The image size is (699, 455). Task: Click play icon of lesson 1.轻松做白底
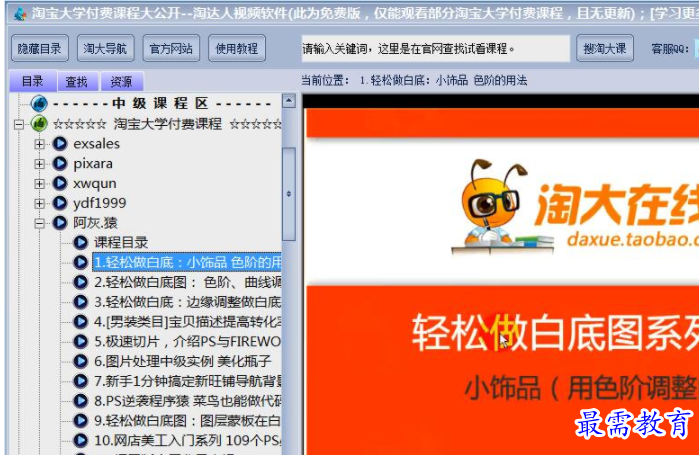click(x=80, y=262)
